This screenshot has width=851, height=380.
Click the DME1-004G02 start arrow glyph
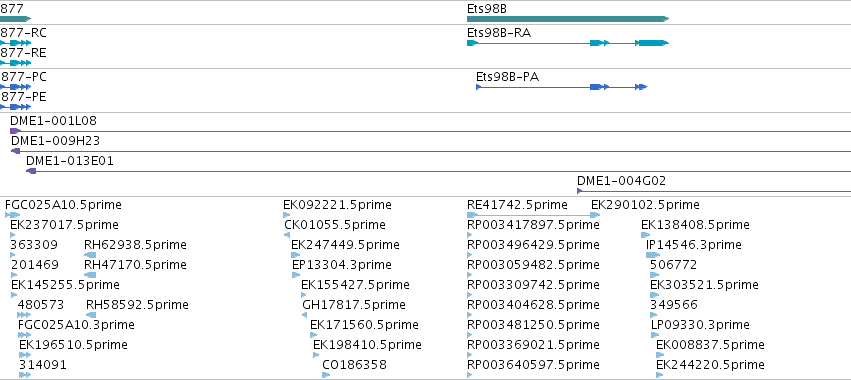click(x=580, y=191)
